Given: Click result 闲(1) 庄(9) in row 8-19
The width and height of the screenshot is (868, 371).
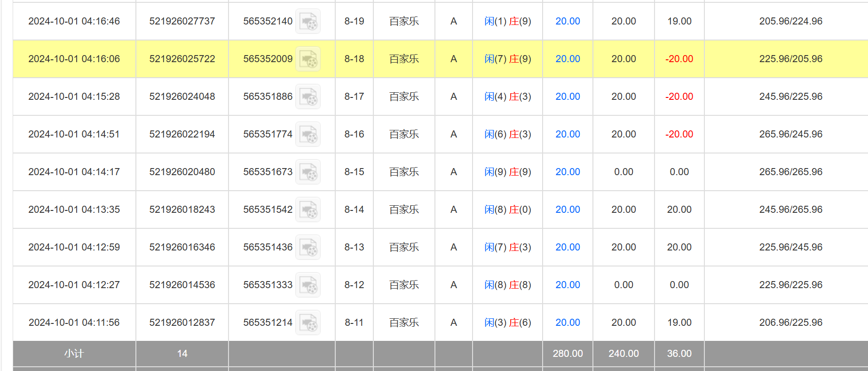Looking at the screenshot, I should point(507,21).
